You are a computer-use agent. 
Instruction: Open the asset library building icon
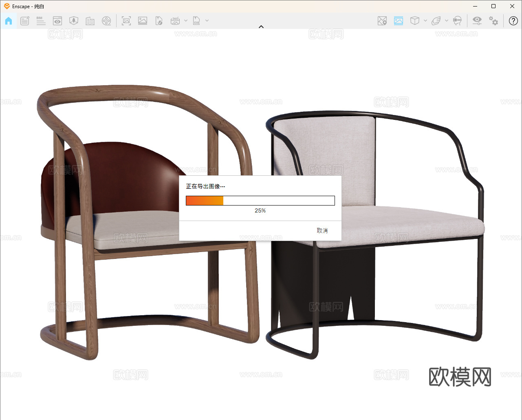pos(90,21)
